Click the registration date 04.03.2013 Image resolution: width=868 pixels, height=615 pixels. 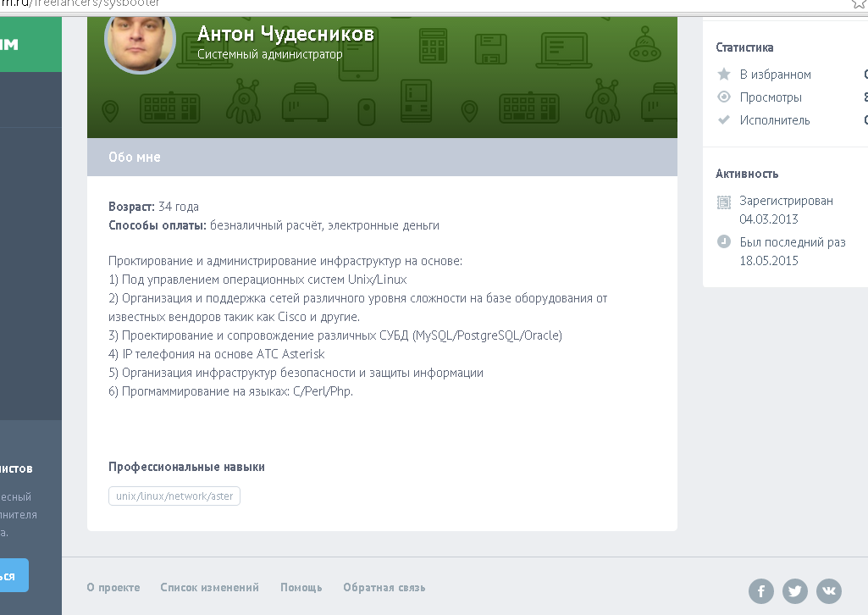coord(769,219)
